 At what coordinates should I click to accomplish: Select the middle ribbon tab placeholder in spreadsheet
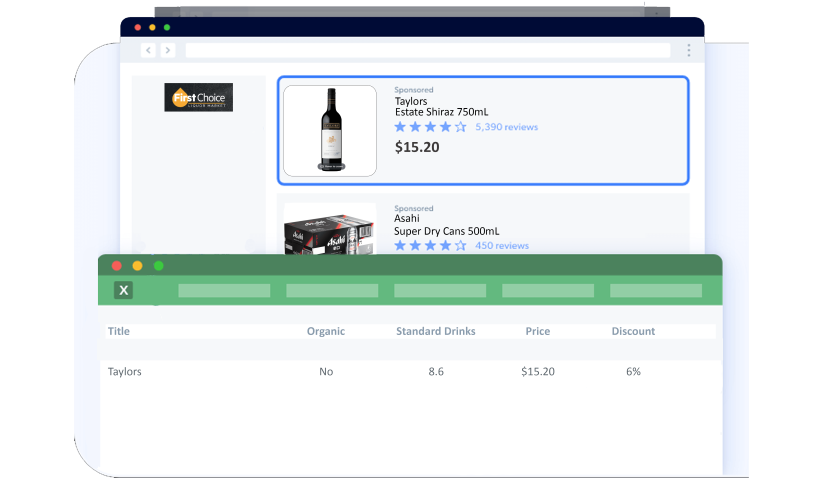(440, 291)
